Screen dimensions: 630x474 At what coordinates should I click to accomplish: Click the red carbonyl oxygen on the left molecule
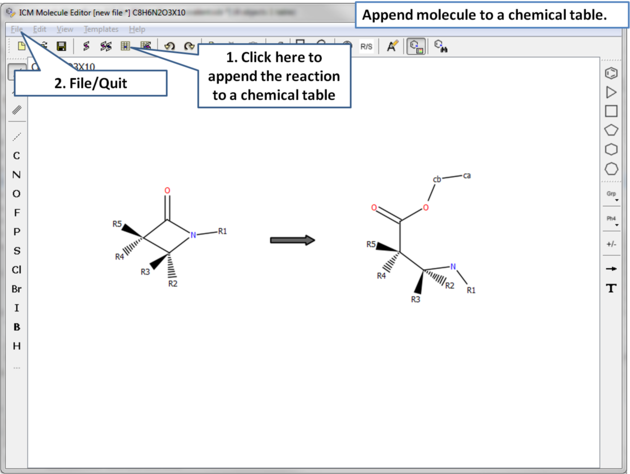tap(167, 190)
